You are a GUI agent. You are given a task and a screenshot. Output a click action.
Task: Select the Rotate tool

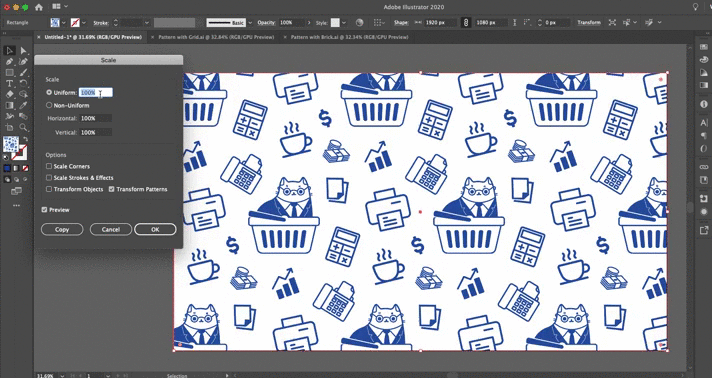[24, 84]
